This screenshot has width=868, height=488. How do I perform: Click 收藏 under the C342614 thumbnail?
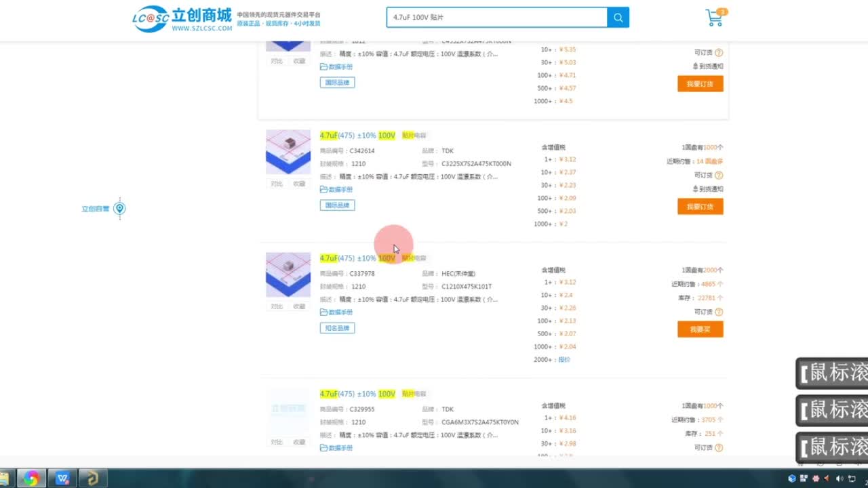(x=299, y=184)
